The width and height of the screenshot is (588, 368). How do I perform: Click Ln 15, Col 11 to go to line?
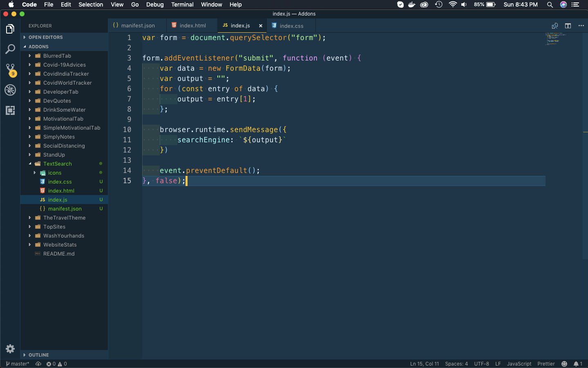tap(425, 364)
